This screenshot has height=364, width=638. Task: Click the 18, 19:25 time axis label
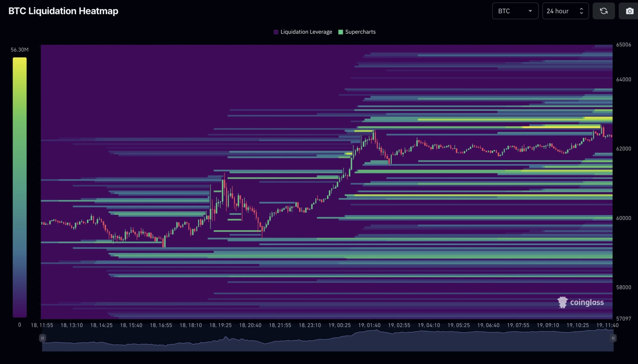(220, 325)
